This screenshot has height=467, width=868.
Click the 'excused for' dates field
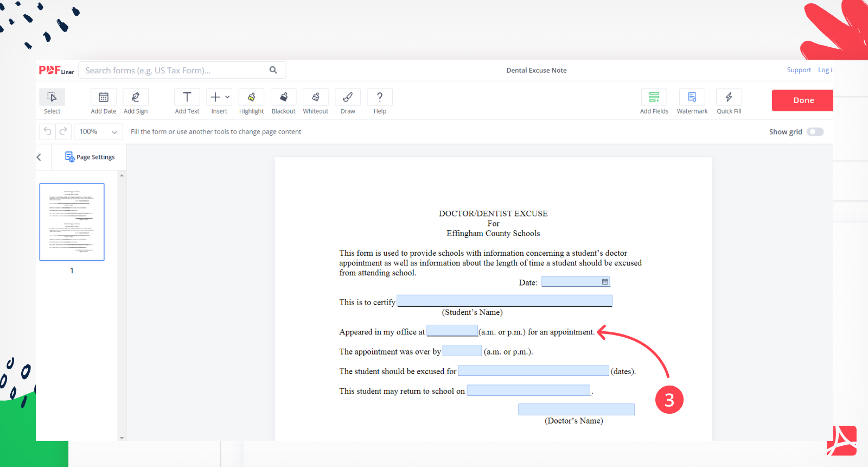[534, 370]
